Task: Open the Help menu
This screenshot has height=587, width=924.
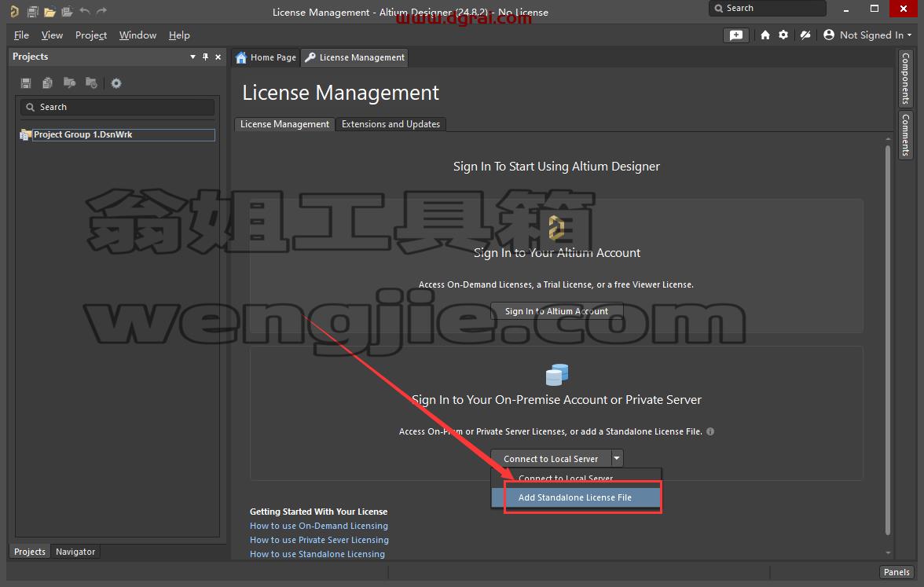Action: pos(179,35)
